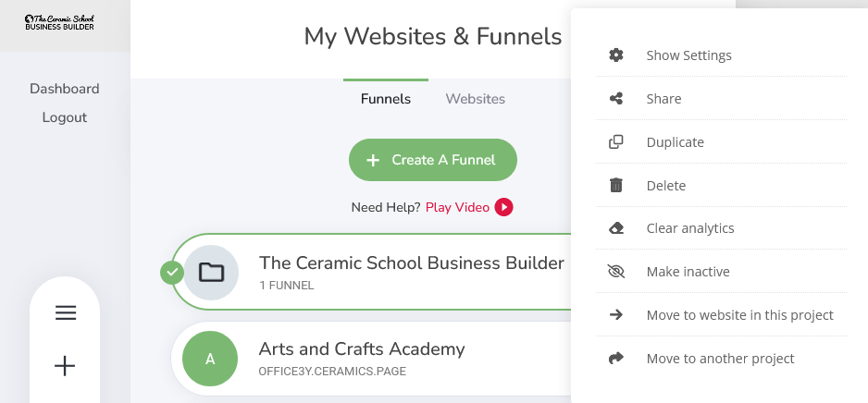Open the hamburger menu in the sidebar
This screenshot has height=403, width=868.
point(66,313)
